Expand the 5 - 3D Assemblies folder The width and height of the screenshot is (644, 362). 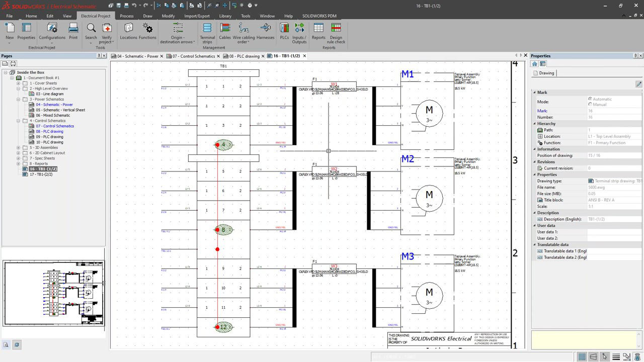coord(19,148)
